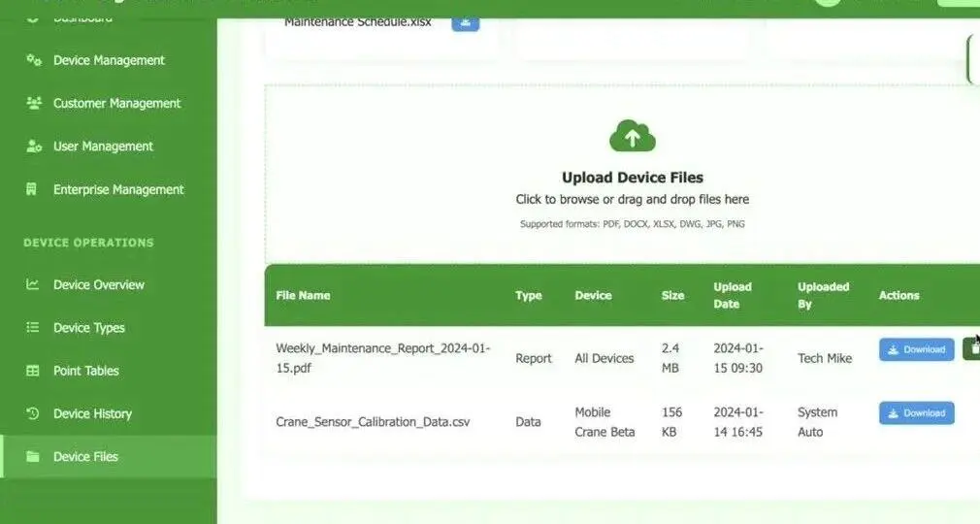Open the Customer Management page

click(109, 103)
